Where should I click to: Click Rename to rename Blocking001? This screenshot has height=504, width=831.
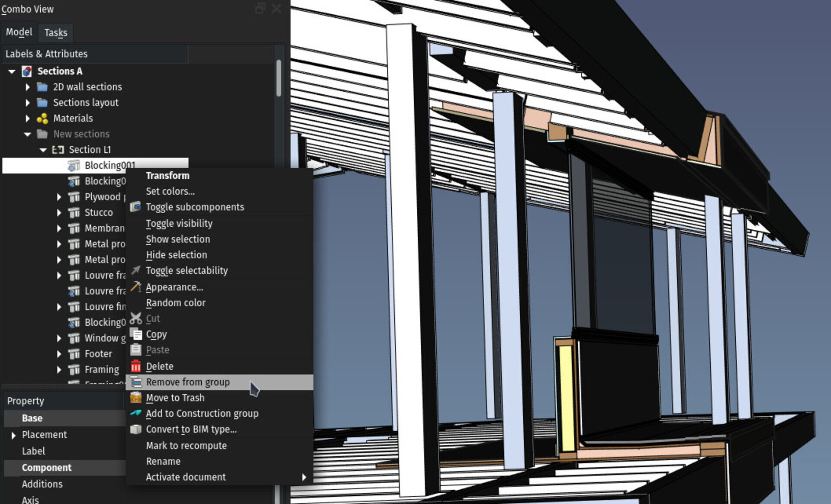click(x=163, y=461)
